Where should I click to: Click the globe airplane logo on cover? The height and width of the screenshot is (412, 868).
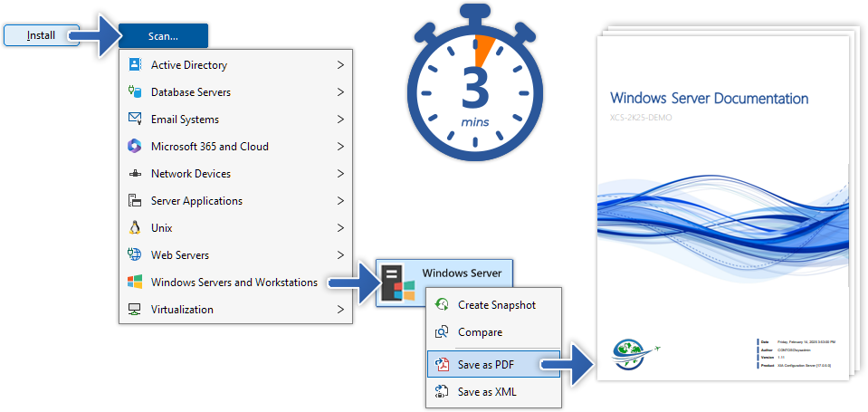point(636,354)
